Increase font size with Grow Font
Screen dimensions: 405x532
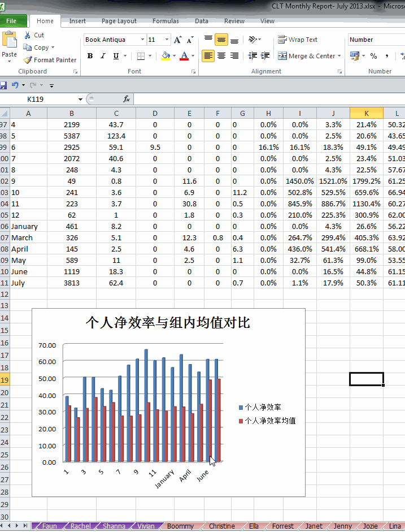[x=177, y=40]
